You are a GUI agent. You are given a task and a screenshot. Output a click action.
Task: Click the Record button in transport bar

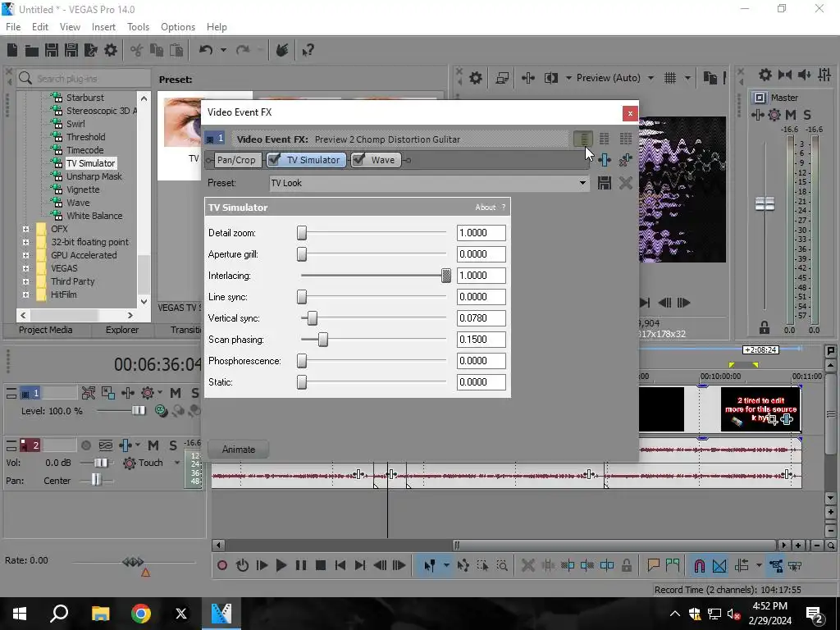click(x=221, y=565)
